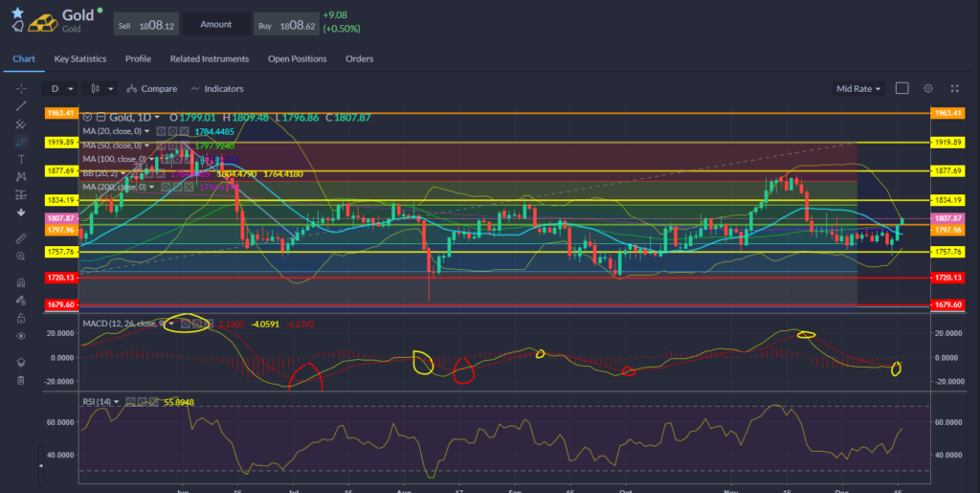This screenshot has width=980, height=493.
Task: Switch to the Chart tab
Action: [x=24, y=58]
